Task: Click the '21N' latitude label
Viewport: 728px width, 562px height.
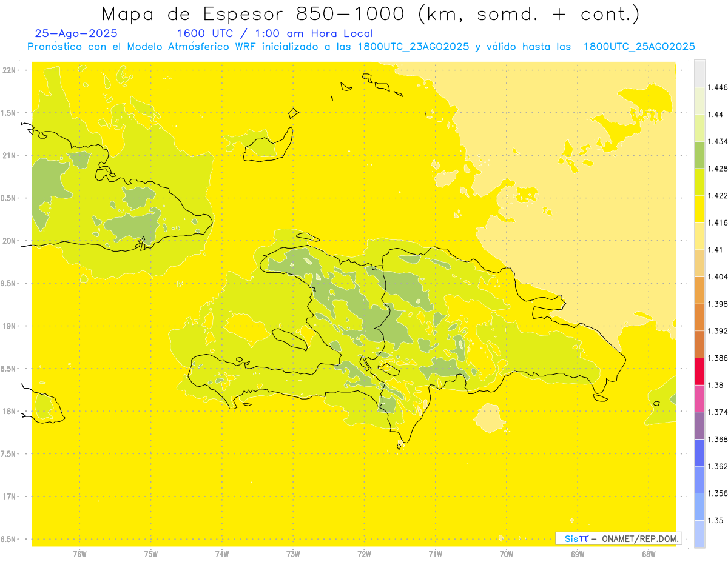Action: tap(10, 155)
